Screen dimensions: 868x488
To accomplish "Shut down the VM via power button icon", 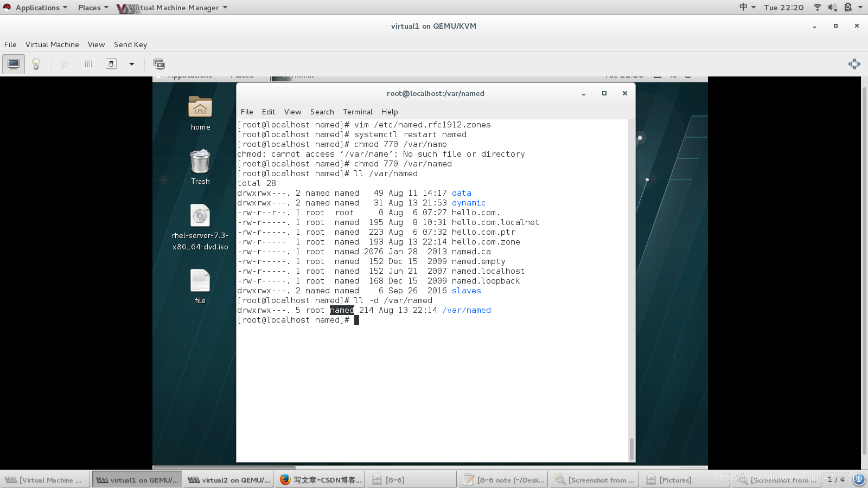I will [111, 63].
